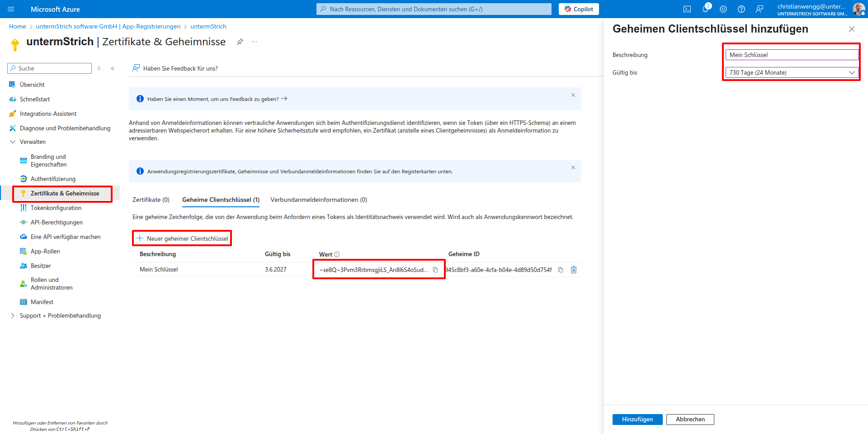Open API-Berechtigungen in sidebar
This screenshot has width=868, height=434.
[x=57, y=222]
